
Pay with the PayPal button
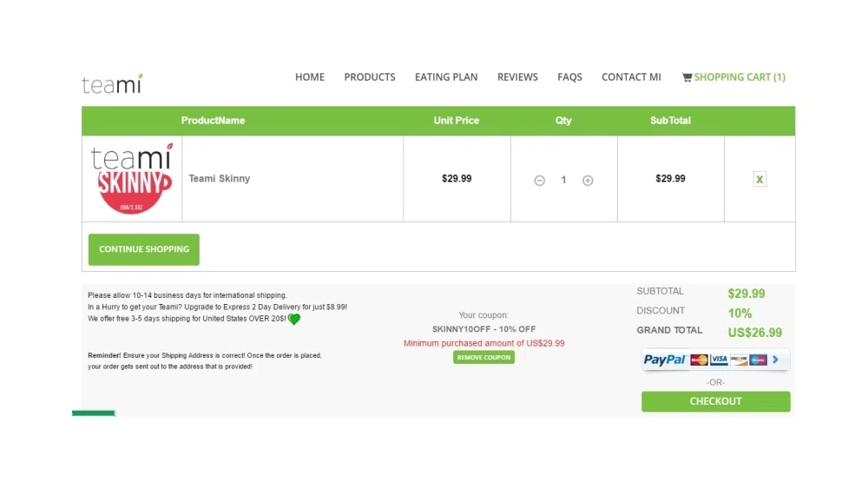pyautogui.click(x=716, y=360)
